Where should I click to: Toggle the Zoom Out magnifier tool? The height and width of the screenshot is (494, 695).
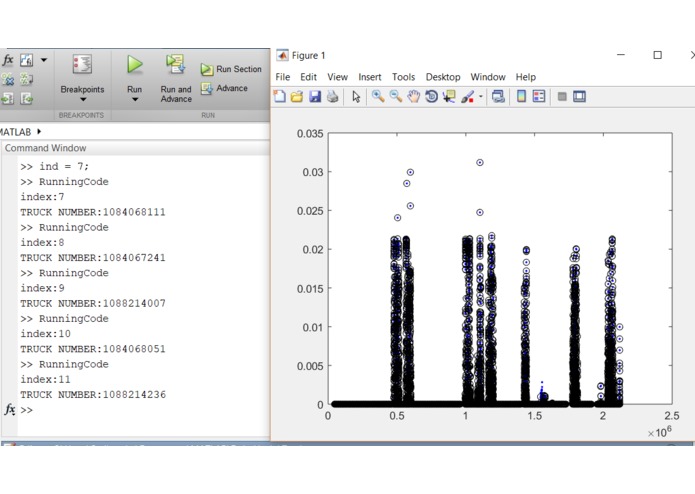click(395, 96)
